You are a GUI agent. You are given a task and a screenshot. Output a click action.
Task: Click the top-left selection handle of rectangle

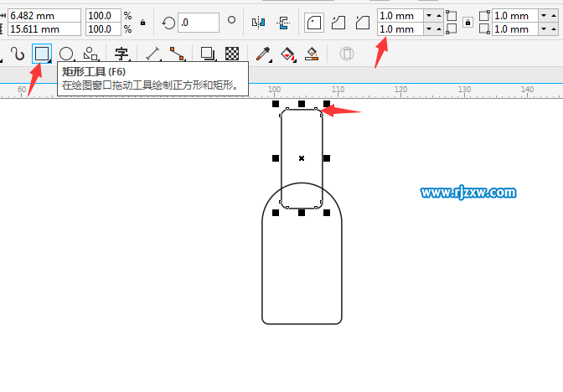pyautogui.click(x=276, y=104)
